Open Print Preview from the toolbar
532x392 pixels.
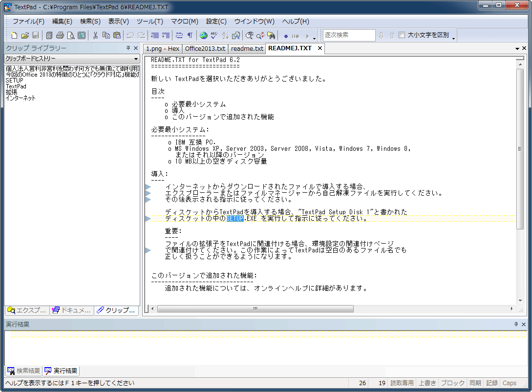point(71,35)
